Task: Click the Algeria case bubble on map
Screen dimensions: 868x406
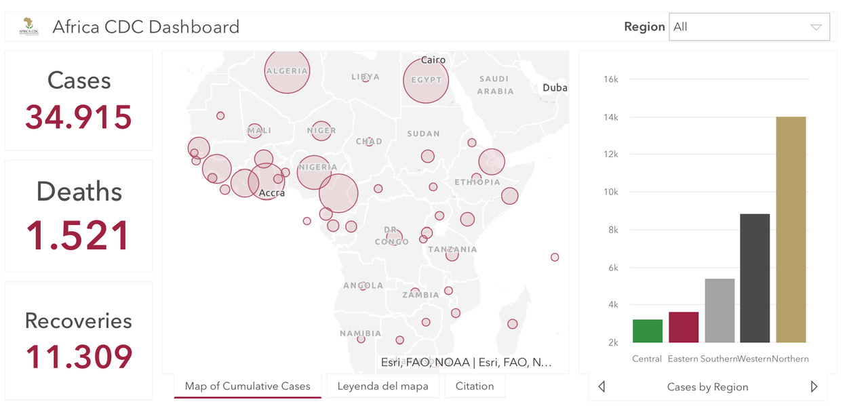Action: 287,70
